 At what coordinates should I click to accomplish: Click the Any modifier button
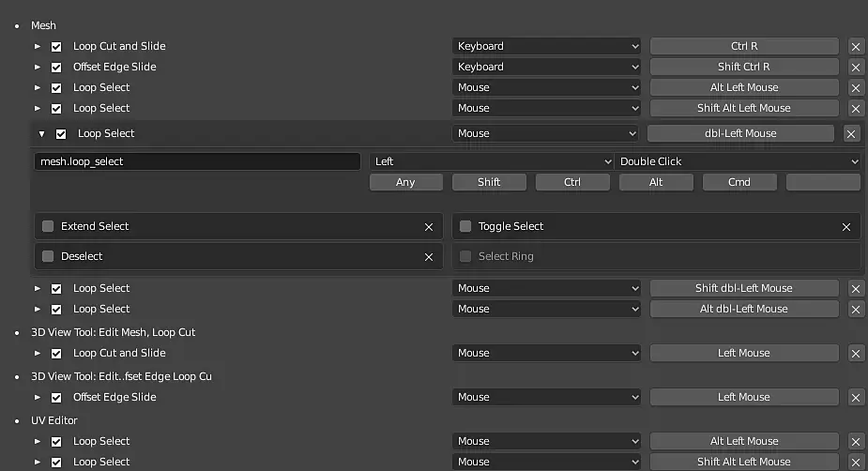click(405, 182)
